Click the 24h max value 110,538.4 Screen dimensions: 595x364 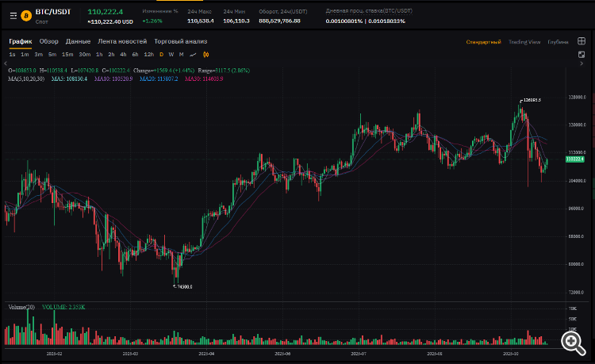pos(201,21)
